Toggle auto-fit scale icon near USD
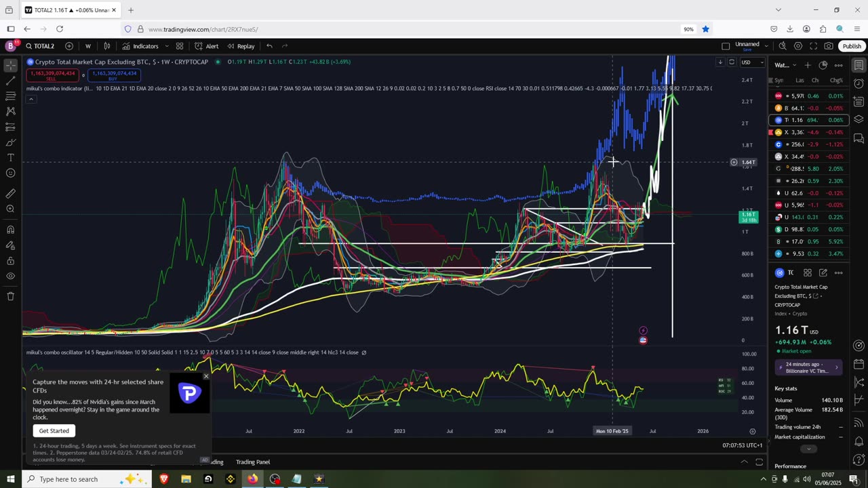Screen dimensions: 868x488 [x=732, y=62]
